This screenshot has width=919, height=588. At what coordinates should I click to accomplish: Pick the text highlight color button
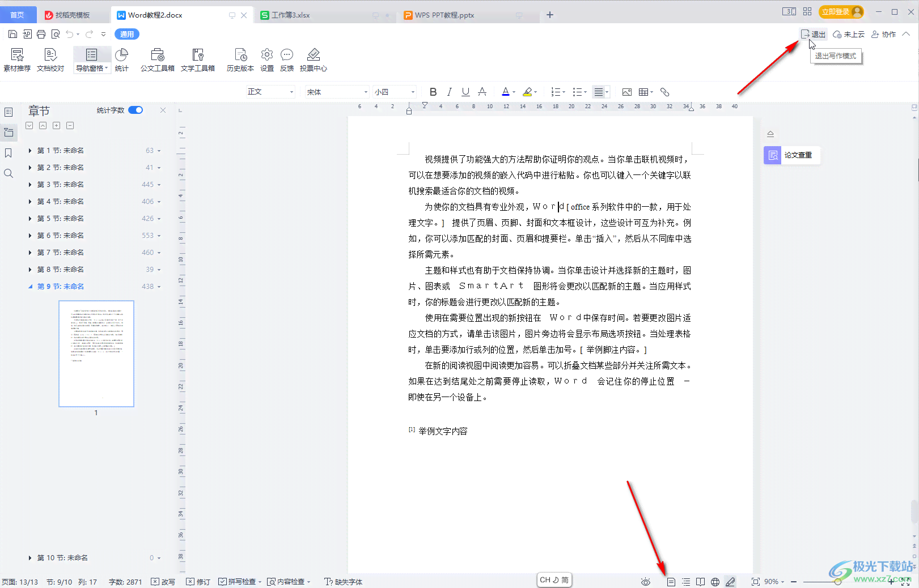coord(528,92)
